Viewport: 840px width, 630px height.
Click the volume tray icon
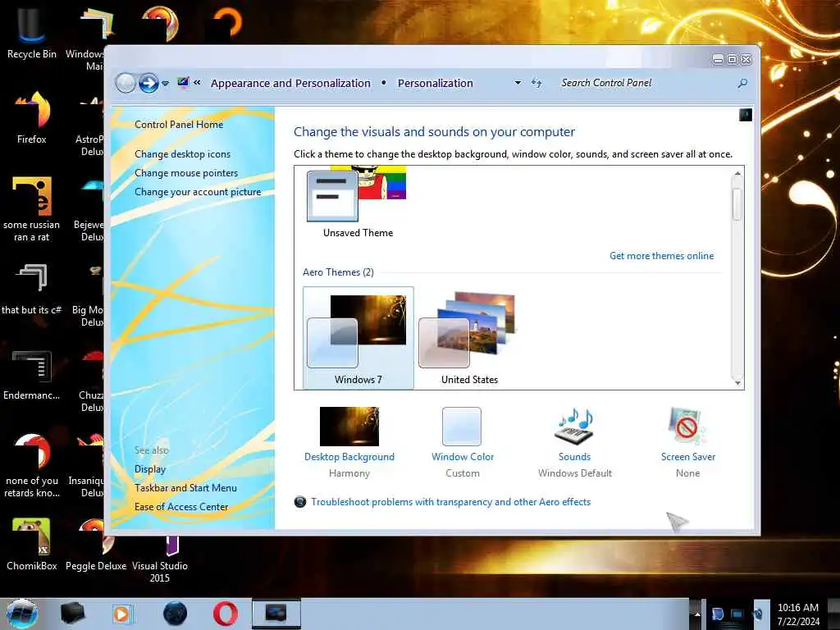757,614
